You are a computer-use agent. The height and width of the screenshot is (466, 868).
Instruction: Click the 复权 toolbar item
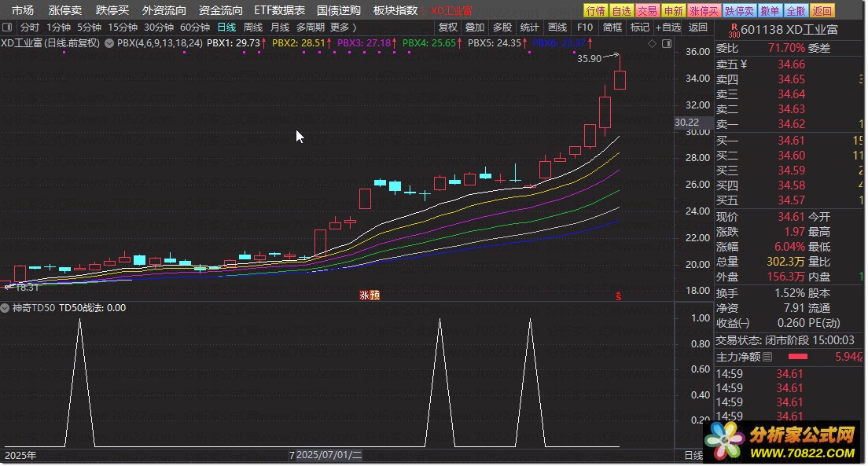pos(448,28)
